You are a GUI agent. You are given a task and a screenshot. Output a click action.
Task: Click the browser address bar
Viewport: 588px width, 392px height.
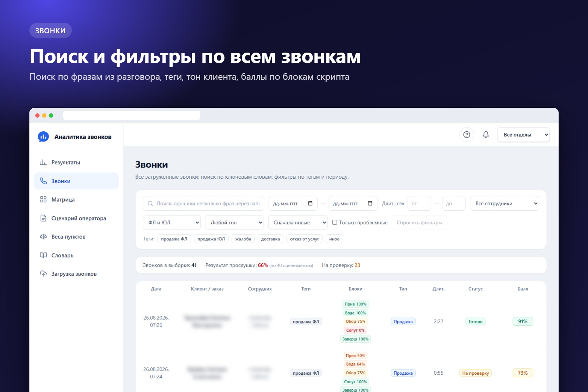tap(132, 115)
